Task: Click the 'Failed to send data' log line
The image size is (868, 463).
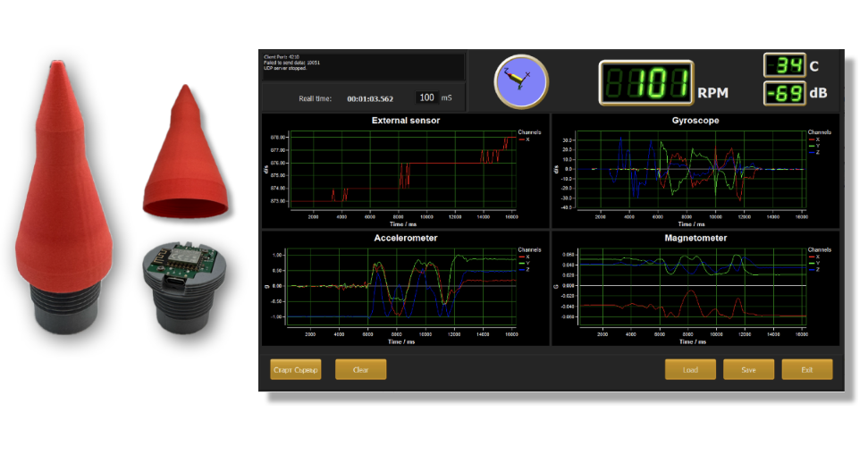Action: coord(291,63)
